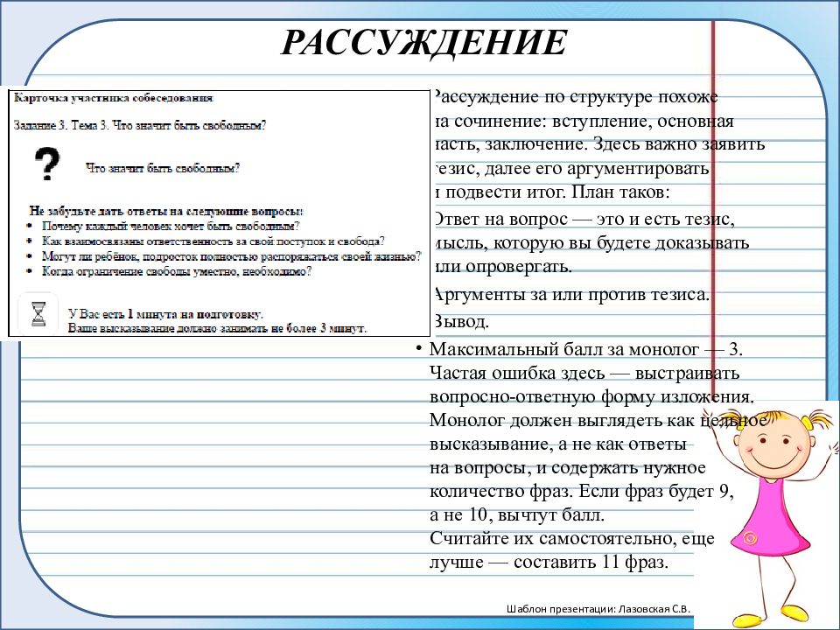Click bullet «Как взаимосвязаны ответственность за свой поступок и свобода?»
This screenshot has height=630, width=840.
click(x=213, y=241)
